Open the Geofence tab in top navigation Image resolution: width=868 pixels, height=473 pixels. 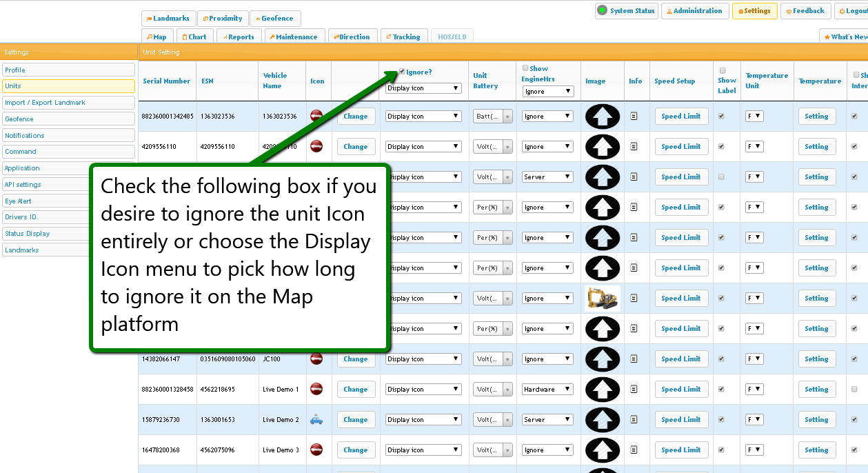275,19
